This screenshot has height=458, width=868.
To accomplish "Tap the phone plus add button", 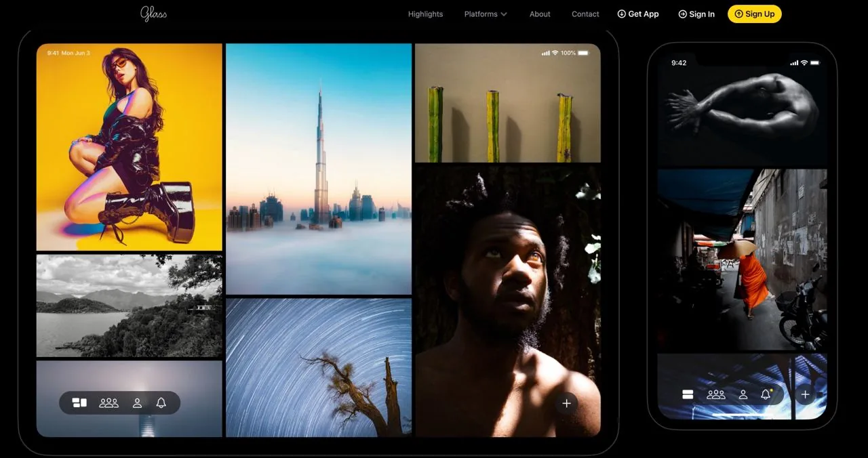I will 805,394.
